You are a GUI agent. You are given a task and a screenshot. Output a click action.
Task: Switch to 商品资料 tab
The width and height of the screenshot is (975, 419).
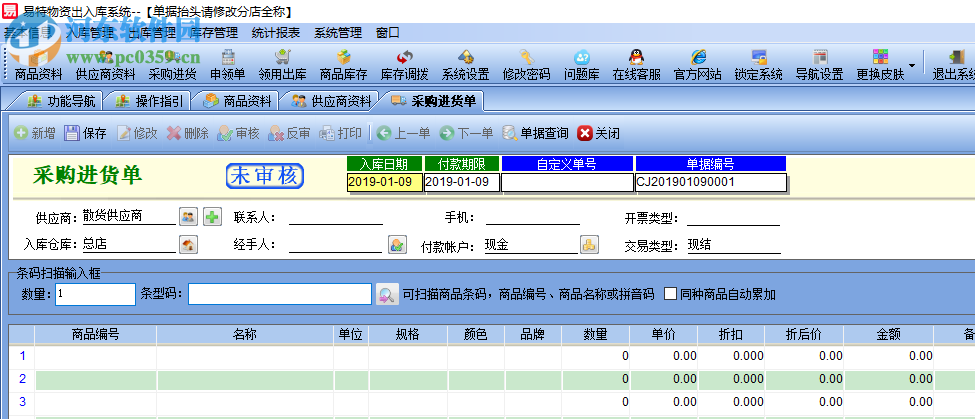236,101
